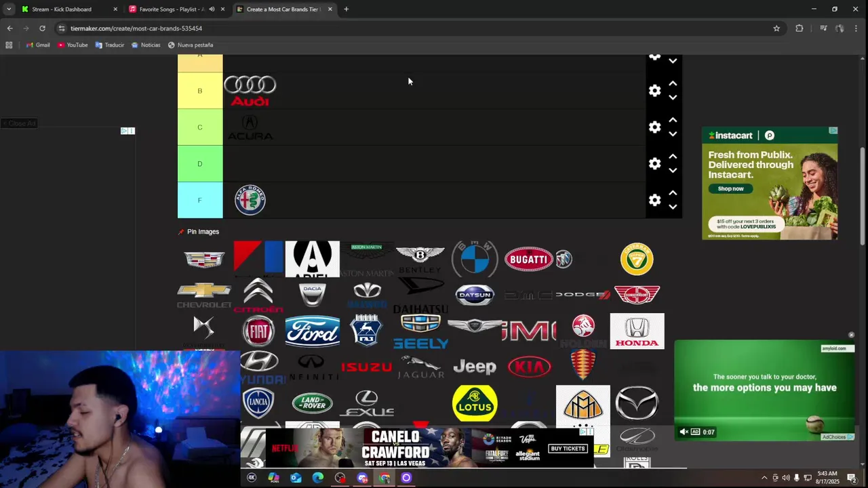Screen dimensions: 868x488
Task: Pick the Datsun logo
Action: [x=475, y=295]
